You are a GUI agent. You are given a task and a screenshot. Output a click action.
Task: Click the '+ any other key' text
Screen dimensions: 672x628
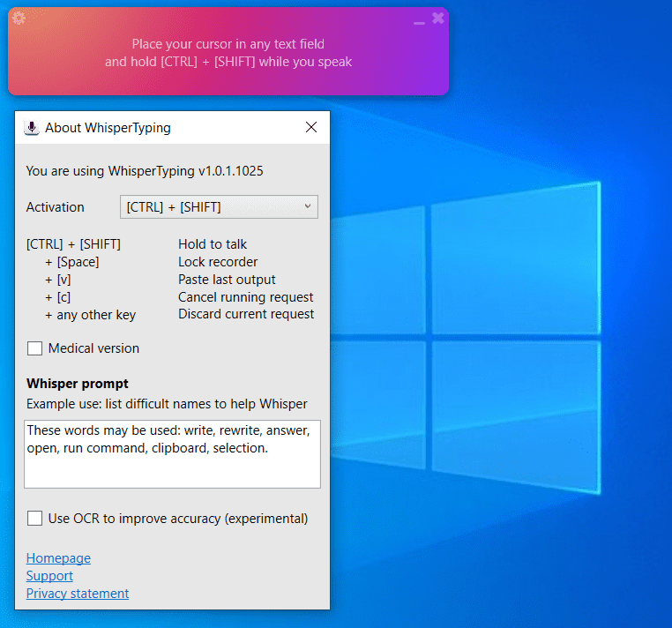[x=91, y=315]
